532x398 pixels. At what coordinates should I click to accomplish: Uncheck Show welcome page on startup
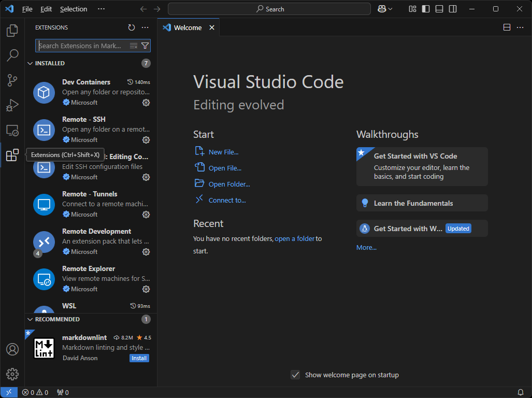[295, 375]
